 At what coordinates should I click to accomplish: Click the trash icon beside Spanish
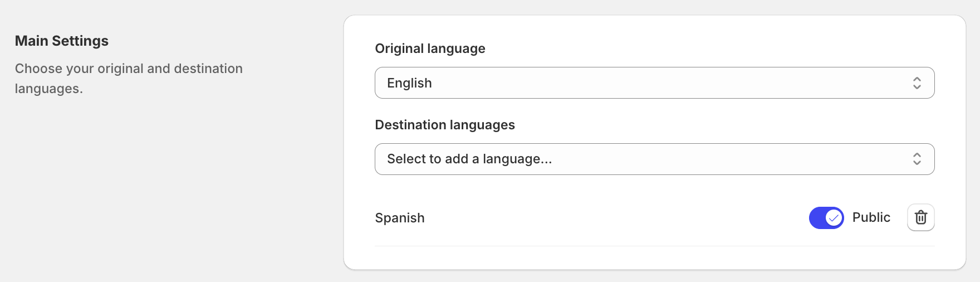920,217
